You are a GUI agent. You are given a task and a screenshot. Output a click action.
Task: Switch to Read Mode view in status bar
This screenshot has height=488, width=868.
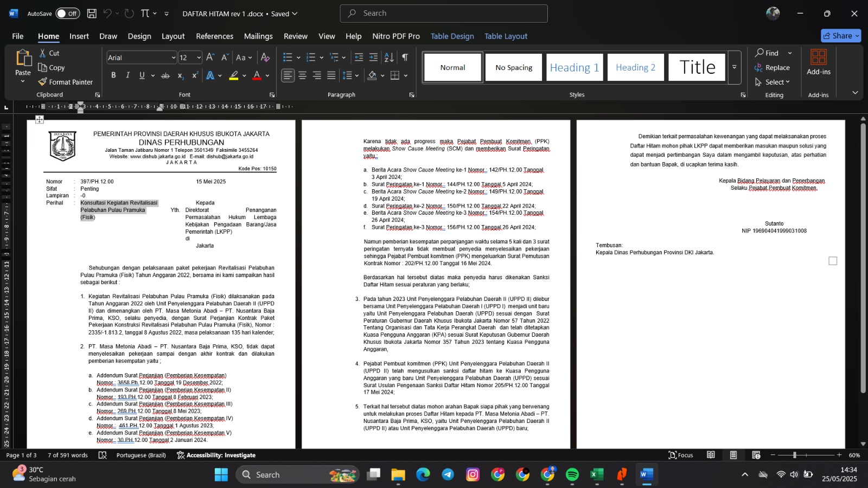click(711, 455)
